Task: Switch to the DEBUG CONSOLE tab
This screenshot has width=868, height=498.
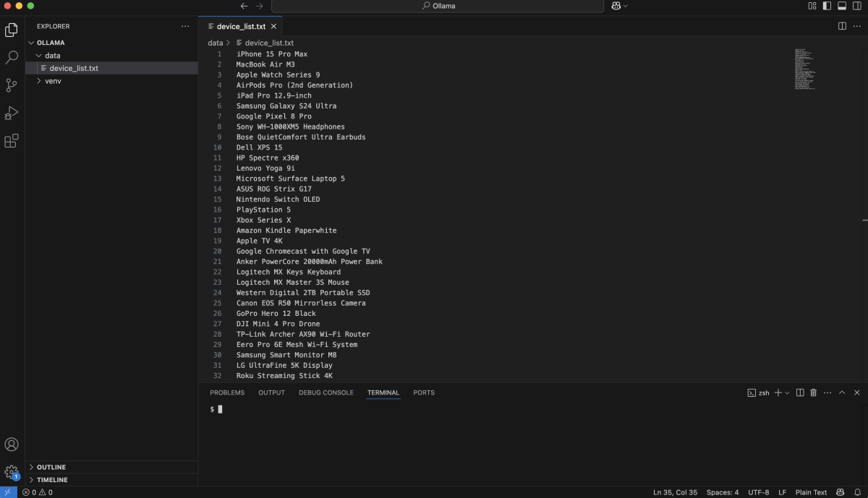Action: [326, 392]
